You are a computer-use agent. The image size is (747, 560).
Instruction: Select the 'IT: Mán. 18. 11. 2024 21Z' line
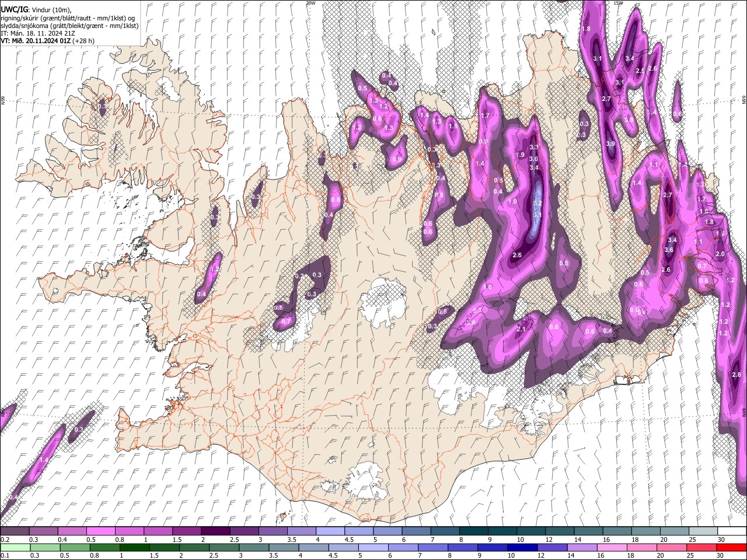[x=37, y=33]
